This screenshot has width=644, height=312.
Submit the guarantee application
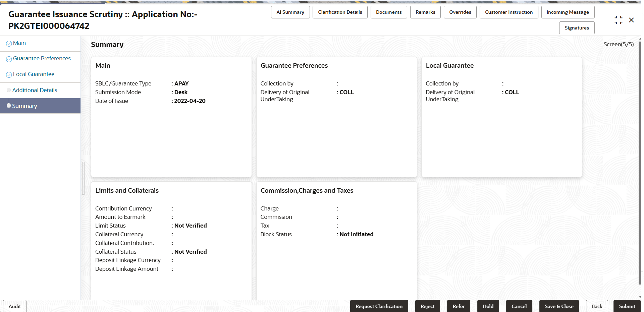point(627,306)
